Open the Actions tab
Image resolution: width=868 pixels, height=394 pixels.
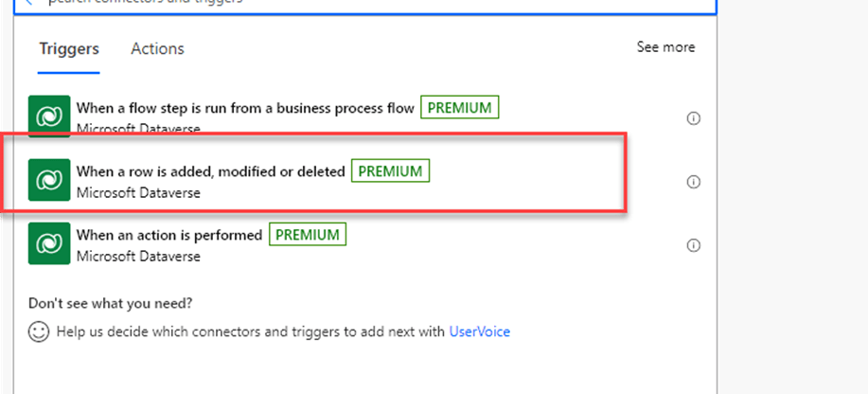pos(157,48)
